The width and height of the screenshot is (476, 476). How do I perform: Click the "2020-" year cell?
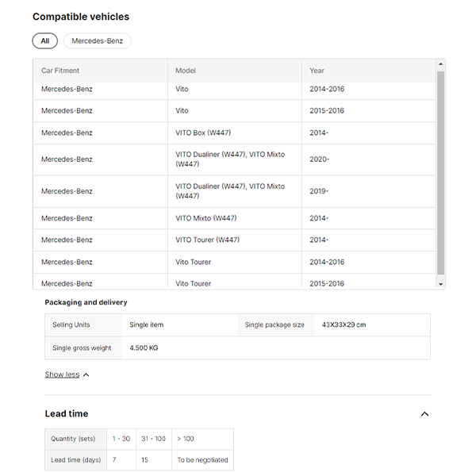click(x=319, y=159)
